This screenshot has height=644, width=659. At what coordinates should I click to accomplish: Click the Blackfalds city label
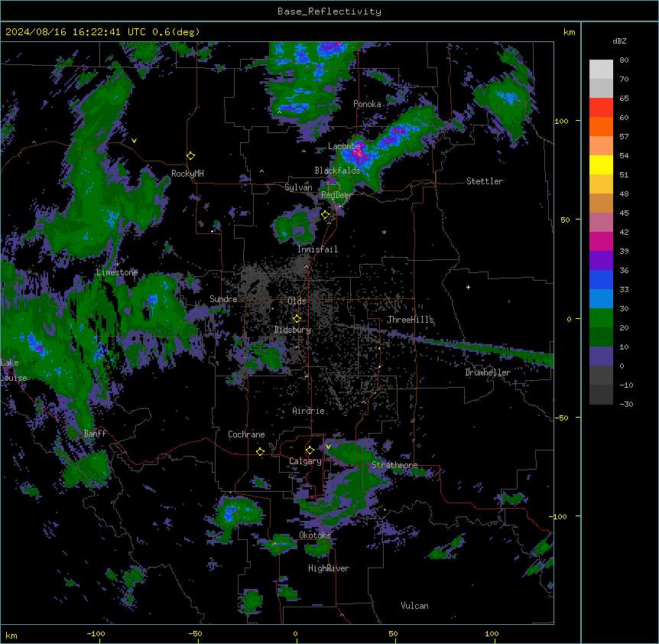click(x=337, y=171)
